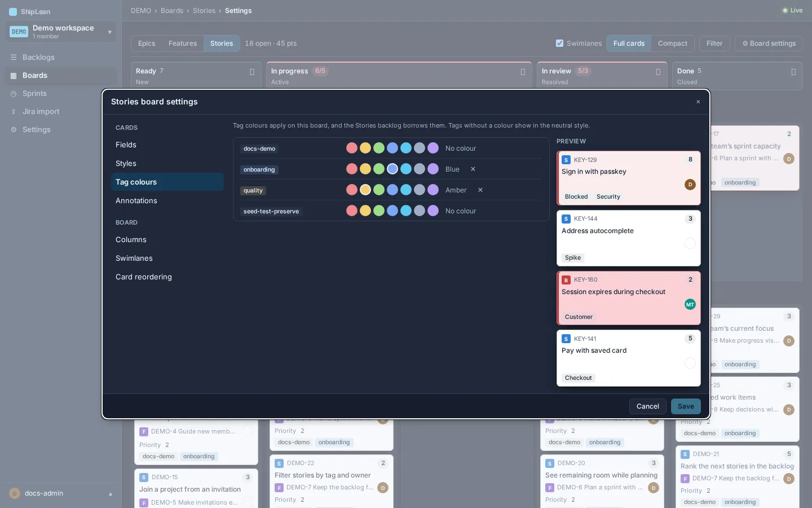Click the KEY-141 Pay with saved card preview
Viewport: 812px width, 508px height.
point(629,358)
